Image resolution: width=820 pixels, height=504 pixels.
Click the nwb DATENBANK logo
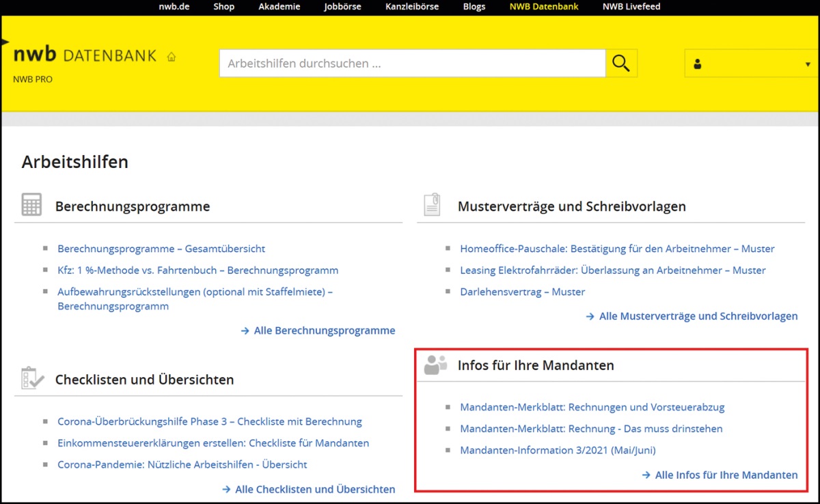[85, 55]
